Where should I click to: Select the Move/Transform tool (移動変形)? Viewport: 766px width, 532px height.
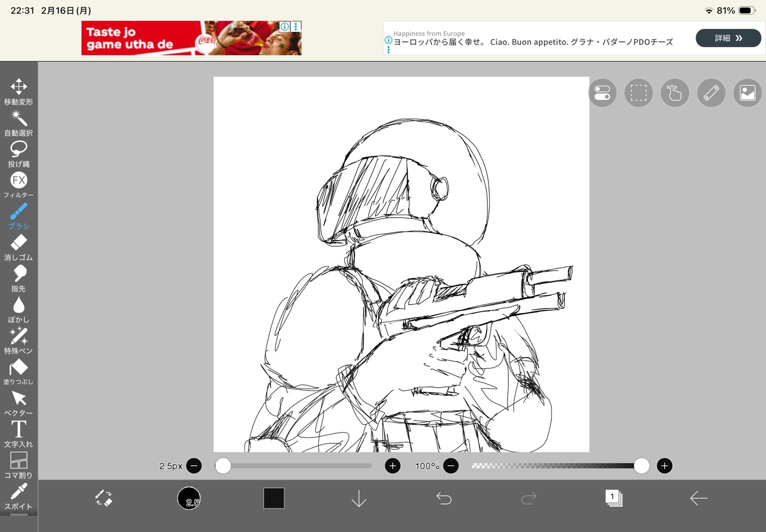(18, 91)
